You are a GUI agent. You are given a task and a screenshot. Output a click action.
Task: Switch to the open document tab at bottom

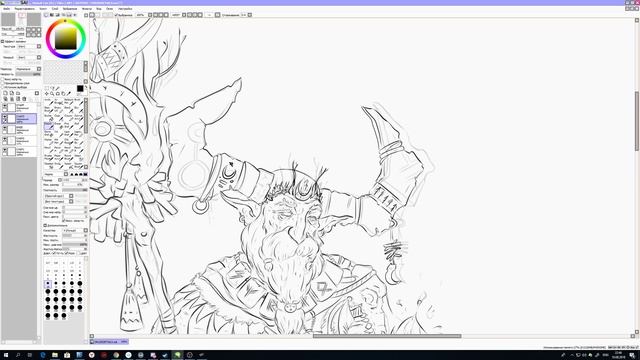109,342
